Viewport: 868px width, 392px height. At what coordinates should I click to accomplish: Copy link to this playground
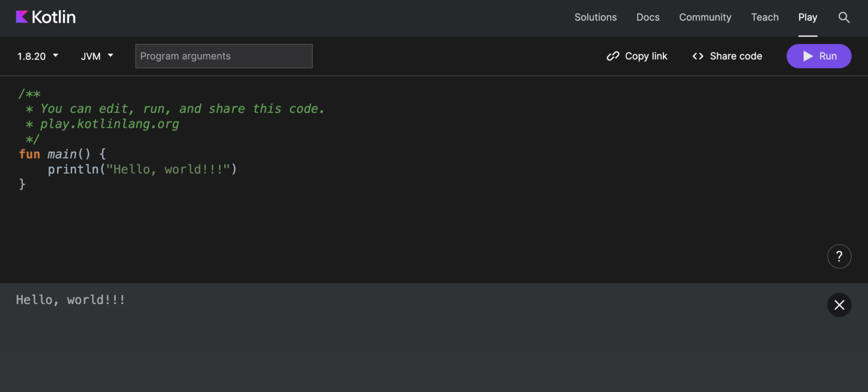(637, 56)
